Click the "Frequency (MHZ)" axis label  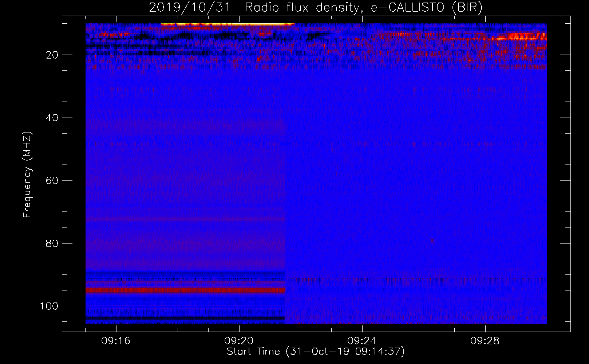click(27, 175)
